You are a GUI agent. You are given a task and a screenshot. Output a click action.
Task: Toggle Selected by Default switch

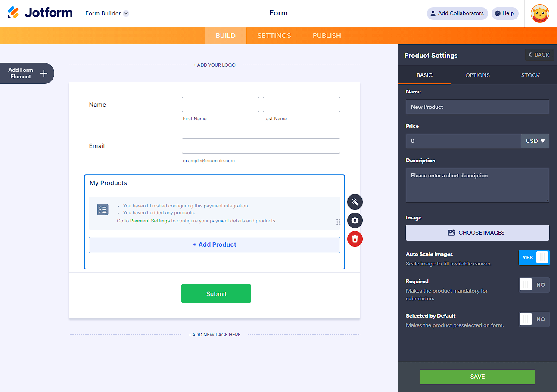coord(534,319)
